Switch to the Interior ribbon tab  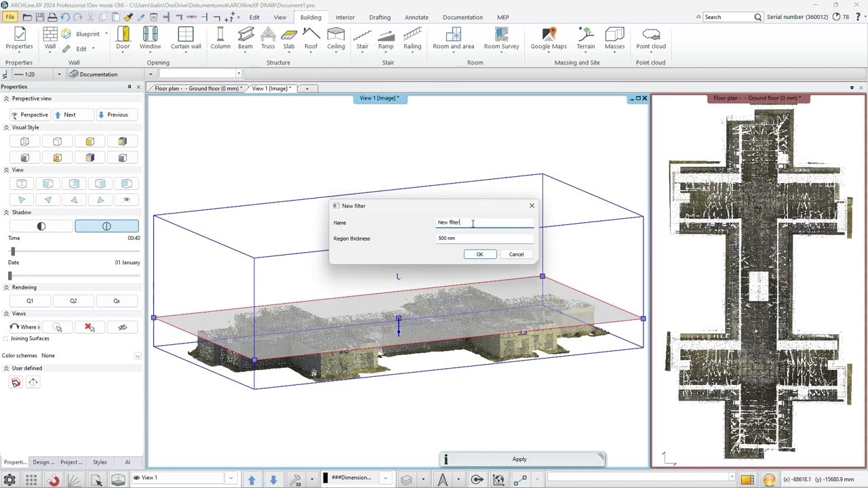coord(345,18)
